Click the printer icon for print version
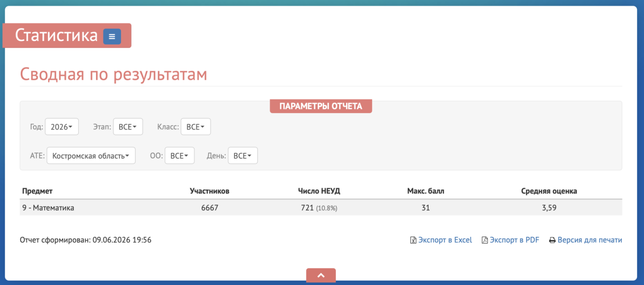 pos(552,240)
